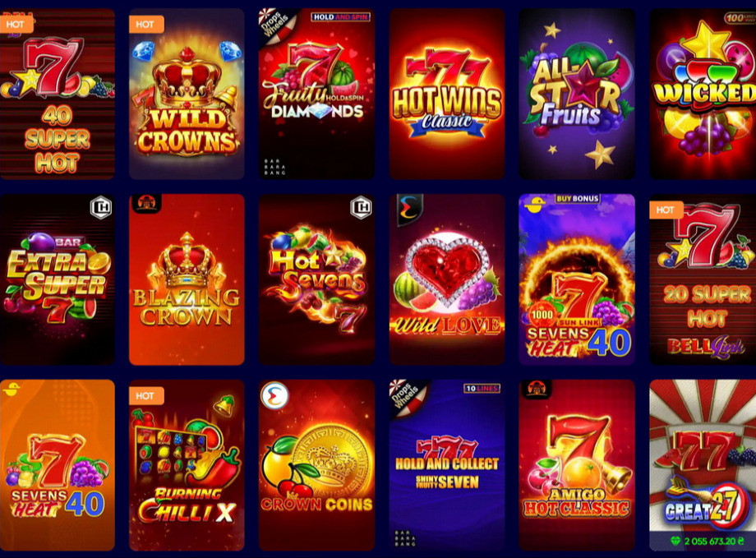The image size is (756, 558).
Task: Open Fruity Diamonds Hold and Spin game
Action: tap(316, 94)
